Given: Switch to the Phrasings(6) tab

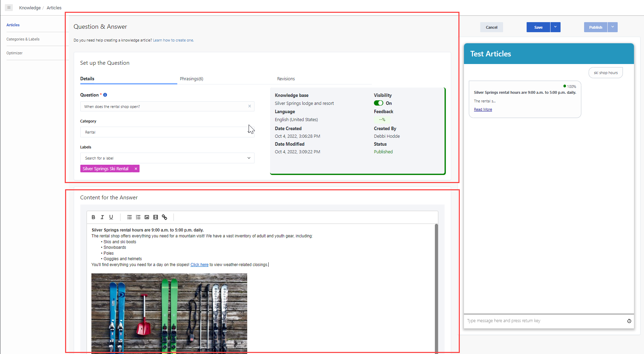Looking at the screenshot, I should [191, 79].
